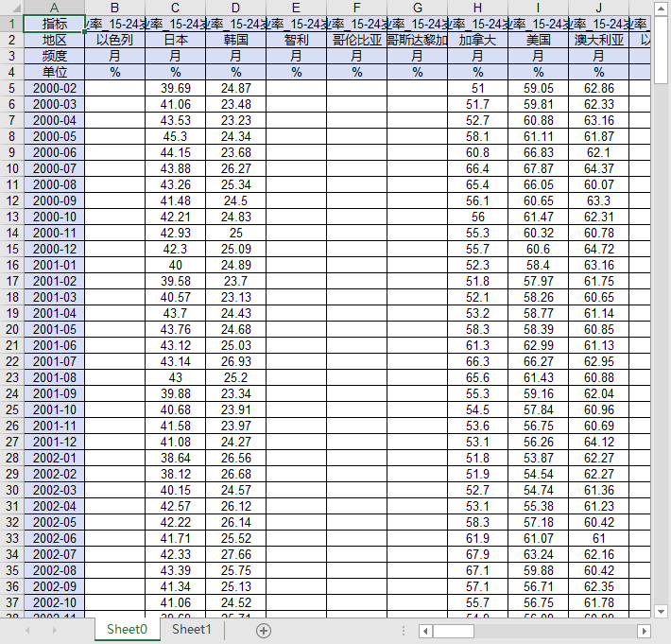Click the horizontal scrollbar thumb
The width and height of the screenshot is (671, 644).
(454, 631)
